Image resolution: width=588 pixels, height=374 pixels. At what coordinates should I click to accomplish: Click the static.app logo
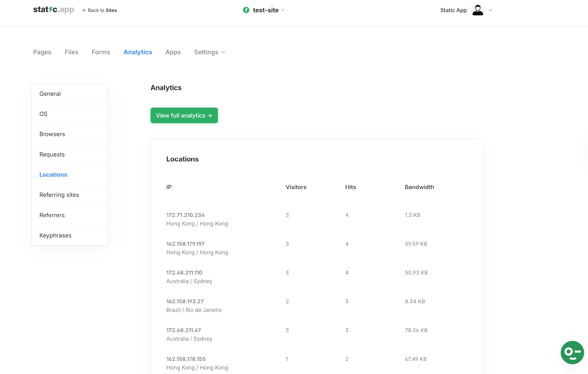click(54, 10)
